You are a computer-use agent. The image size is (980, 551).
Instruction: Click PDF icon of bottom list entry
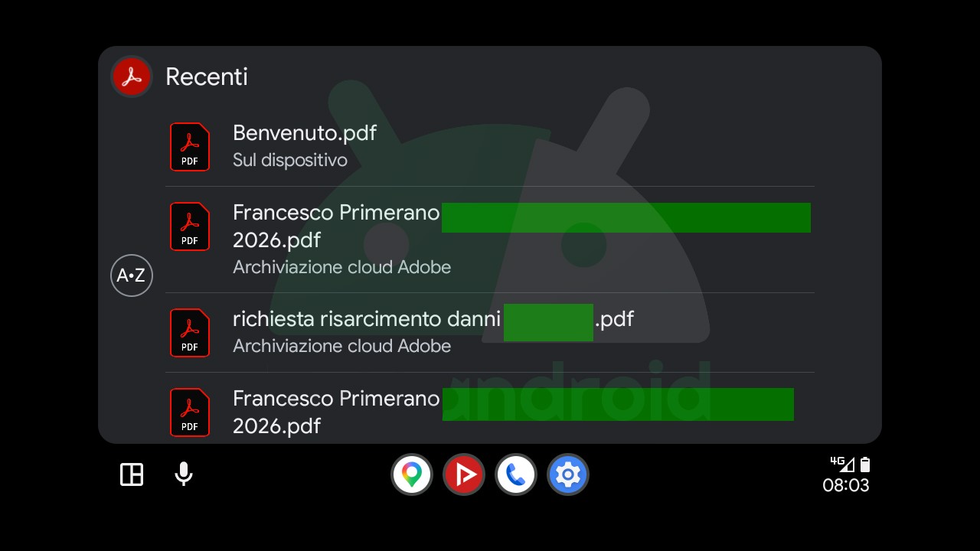pyautogui.click(x=190, y=412)
